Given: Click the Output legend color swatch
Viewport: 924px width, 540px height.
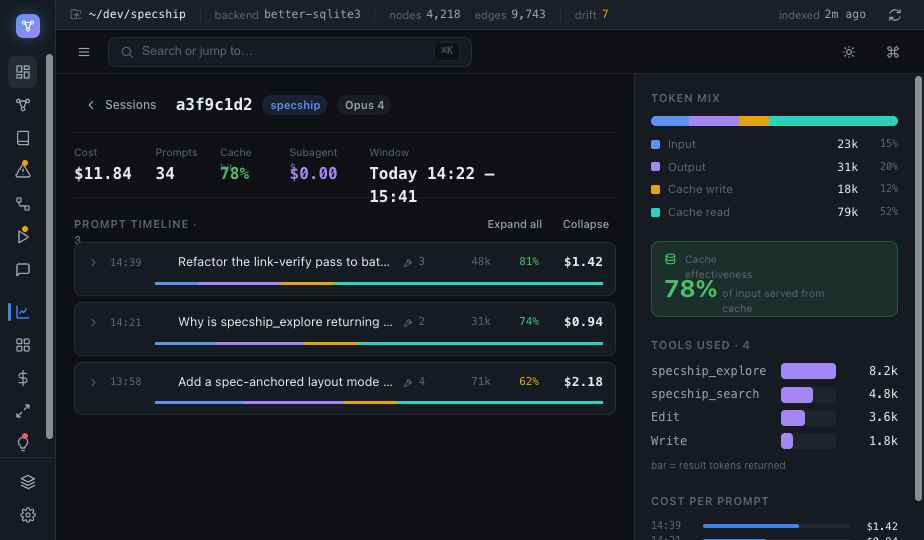Looking at the screenshot, I should (655, 167).
